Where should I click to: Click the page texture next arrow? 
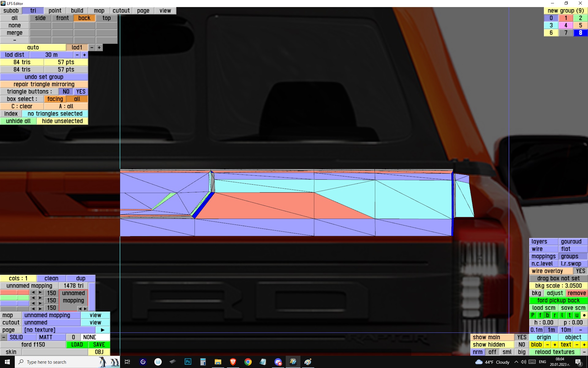103,330
